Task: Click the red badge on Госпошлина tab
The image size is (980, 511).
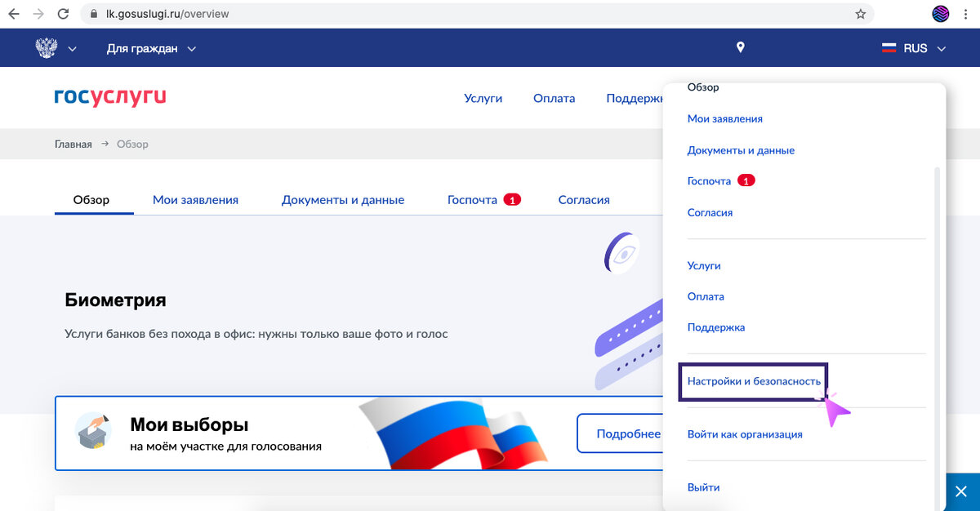Action: pos(512,199)
